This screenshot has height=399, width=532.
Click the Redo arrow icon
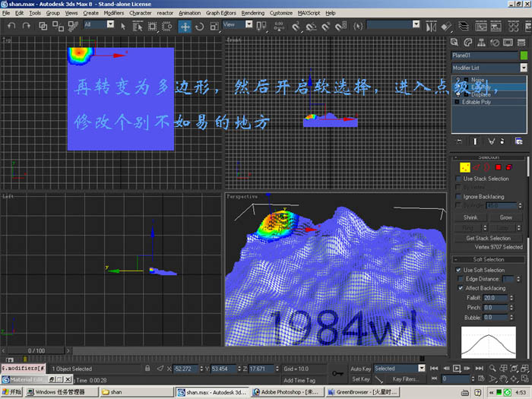26,26
